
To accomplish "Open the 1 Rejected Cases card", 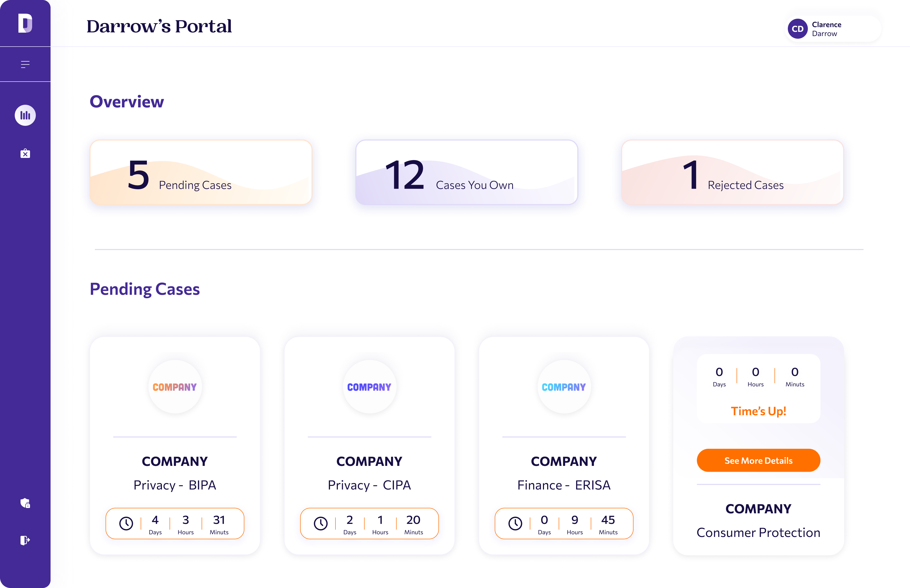I will click(732, 172).
